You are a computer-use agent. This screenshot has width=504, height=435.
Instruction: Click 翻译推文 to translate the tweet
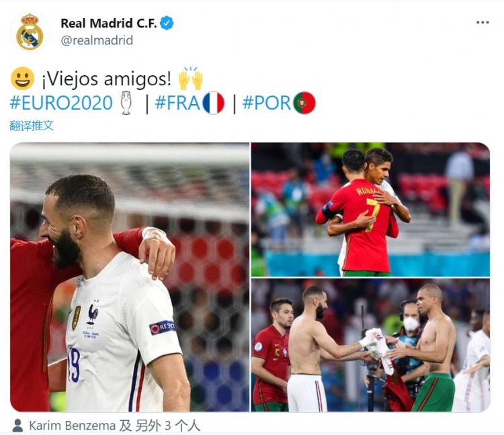coord(32,126)
